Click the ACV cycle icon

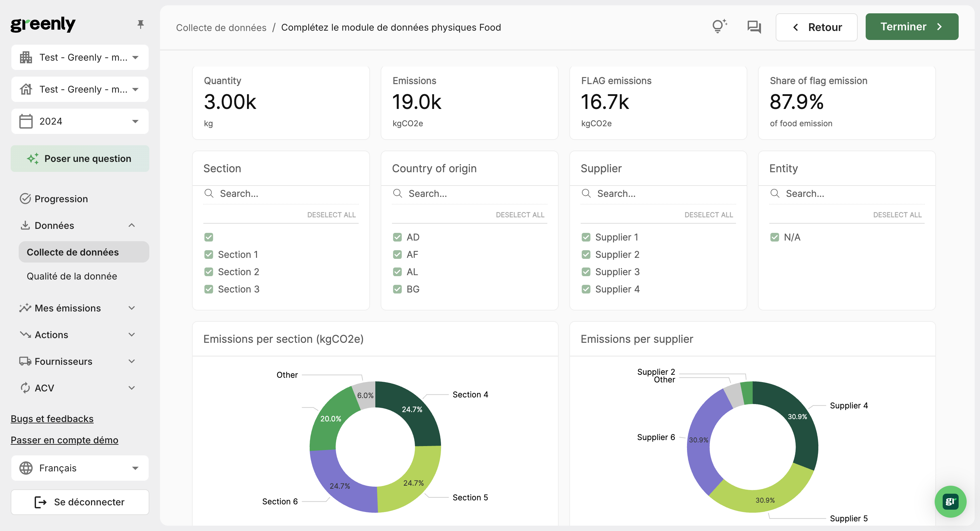click(x=25, y=388)
